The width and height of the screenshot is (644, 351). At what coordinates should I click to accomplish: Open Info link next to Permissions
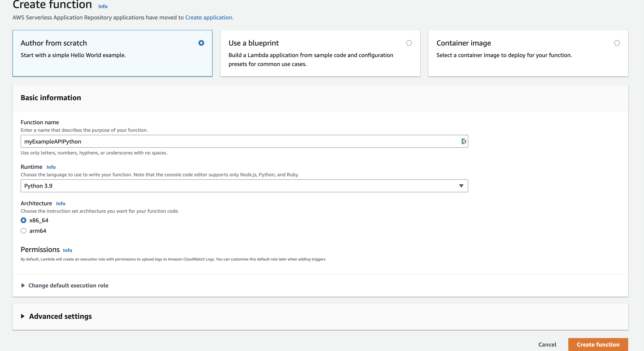[67, 250]
